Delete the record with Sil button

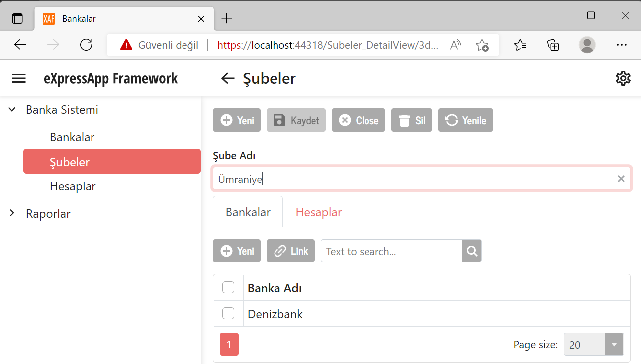[x=412, y=120]
